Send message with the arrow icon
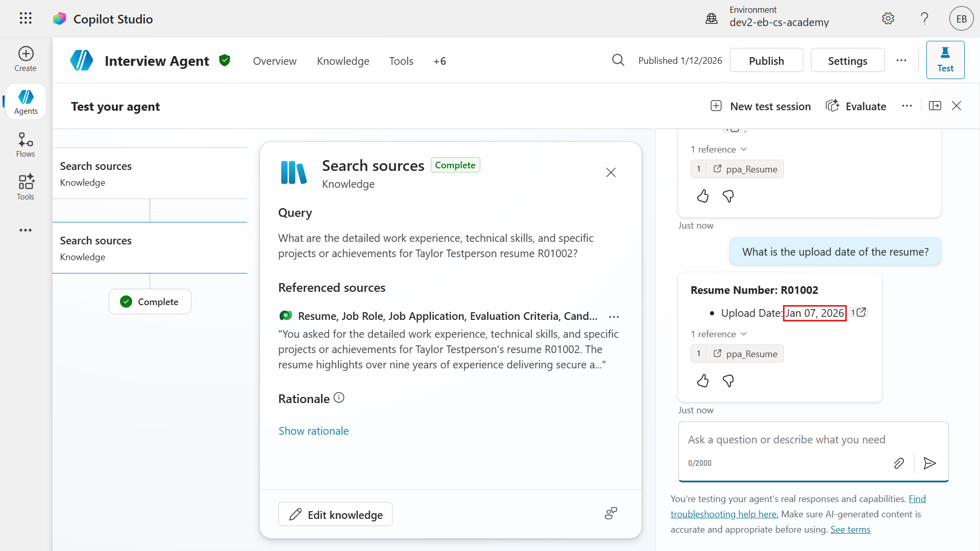 (x=929, y=463)
